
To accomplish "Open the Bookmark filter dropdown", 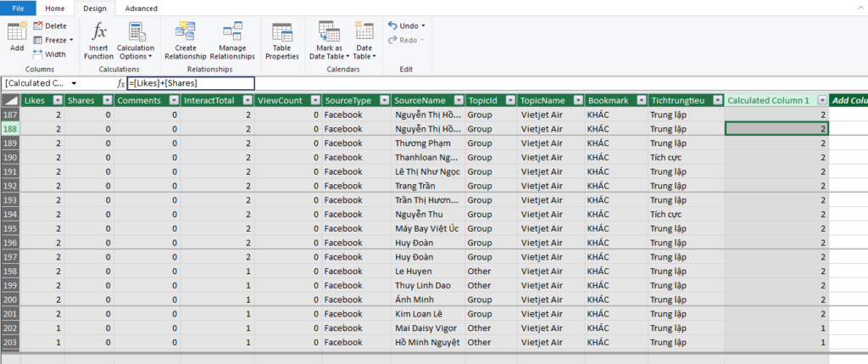I will [x=641, y=100].
